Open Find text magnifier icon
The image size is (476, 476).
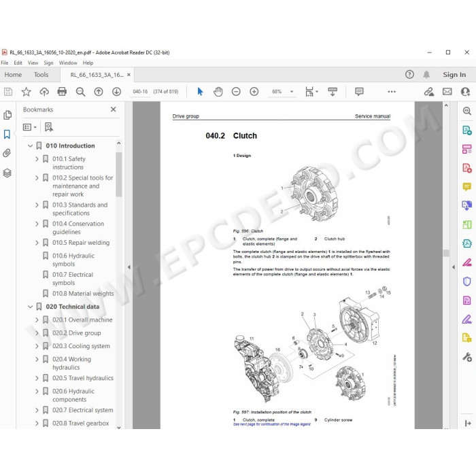(x=80, y=92)
